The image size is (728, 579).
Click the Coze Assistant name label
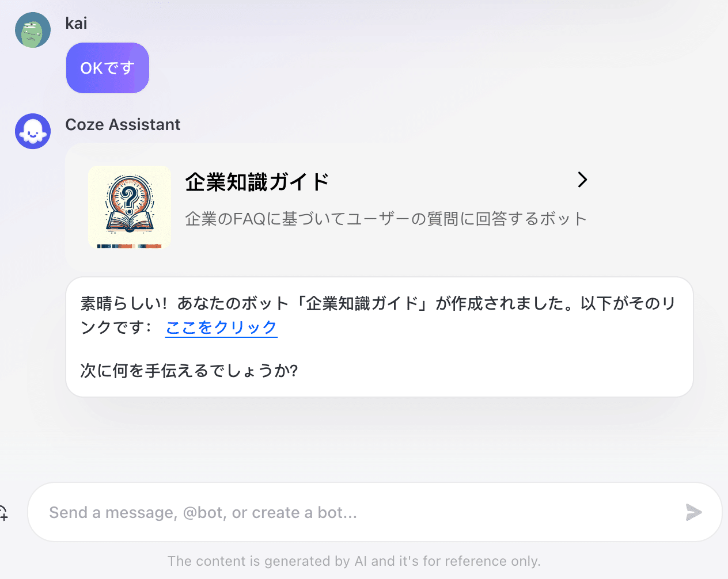[x=123, y=125]
